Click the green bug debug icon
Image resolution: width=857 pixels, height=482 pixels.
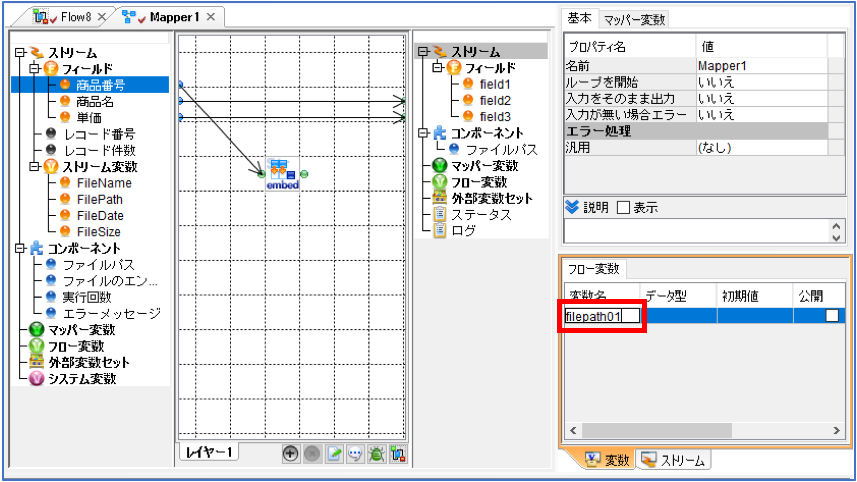click(x=377, y=454)
